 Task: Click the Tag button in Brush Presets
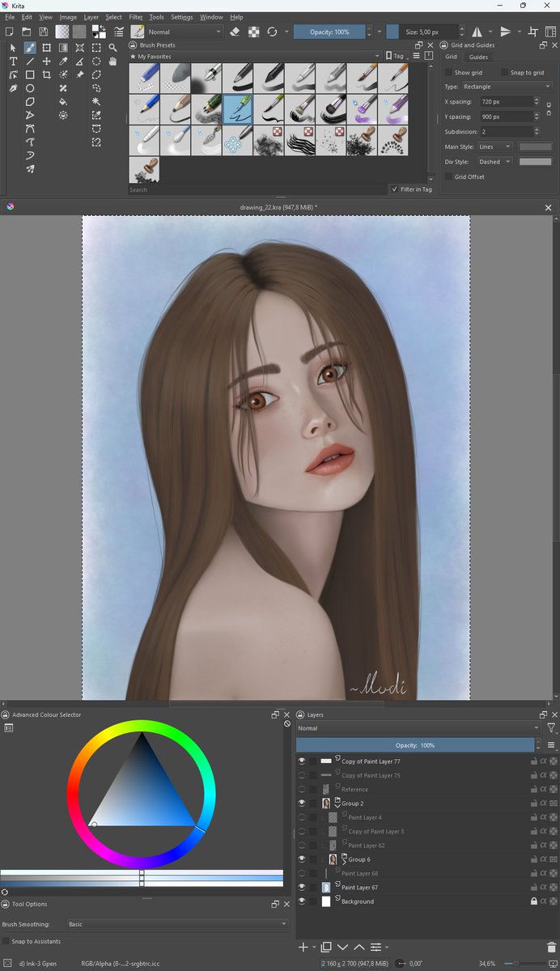[x=397, y=57]
